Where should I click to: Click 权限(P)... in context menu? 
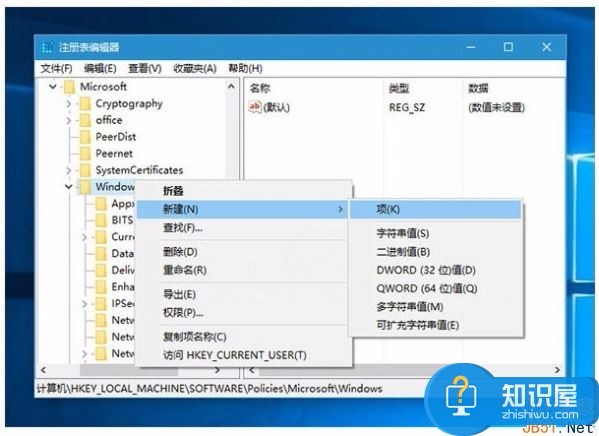pos(183,313)
